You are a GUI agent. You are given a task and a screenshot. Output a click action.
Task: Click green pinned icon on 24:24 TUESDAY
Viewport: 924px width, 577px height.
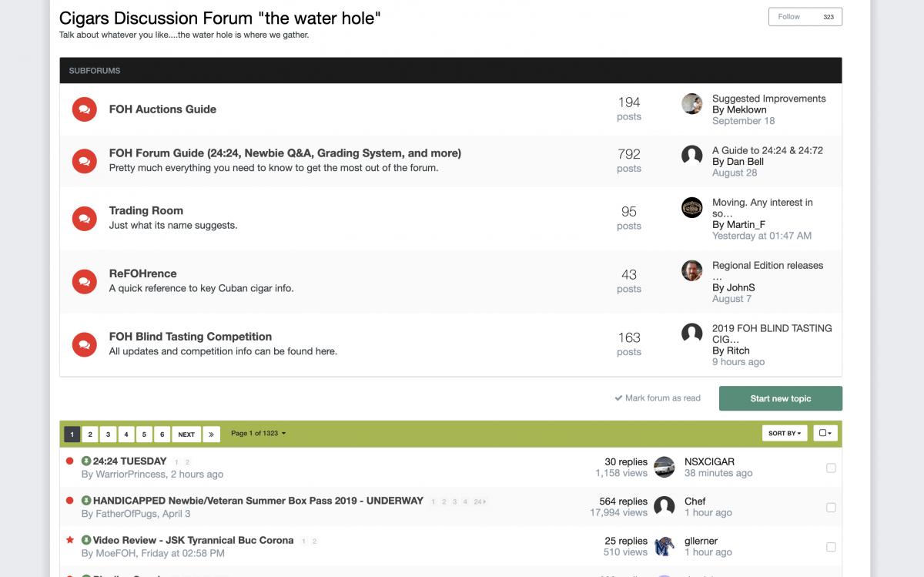pos(86,461)
